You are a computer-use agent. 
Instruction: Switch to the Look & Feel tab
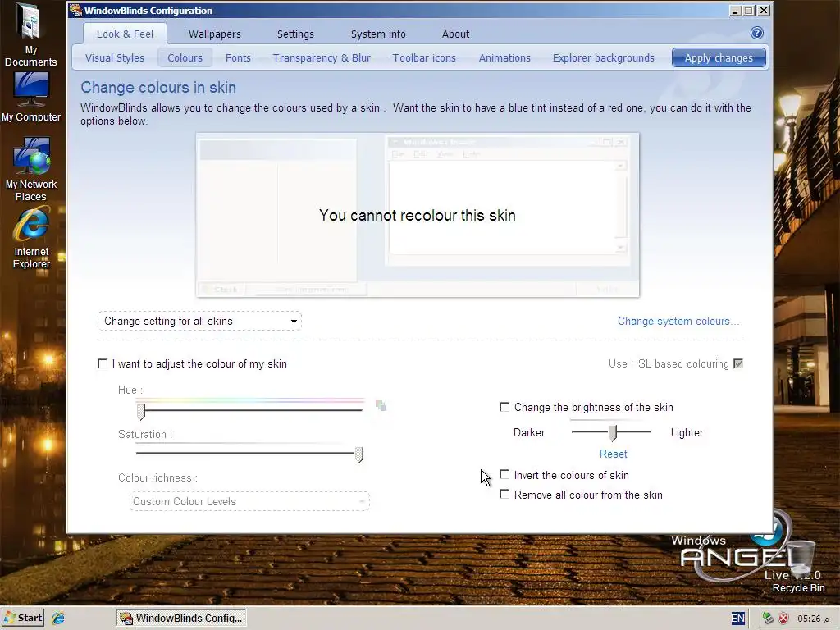point(125,34)
